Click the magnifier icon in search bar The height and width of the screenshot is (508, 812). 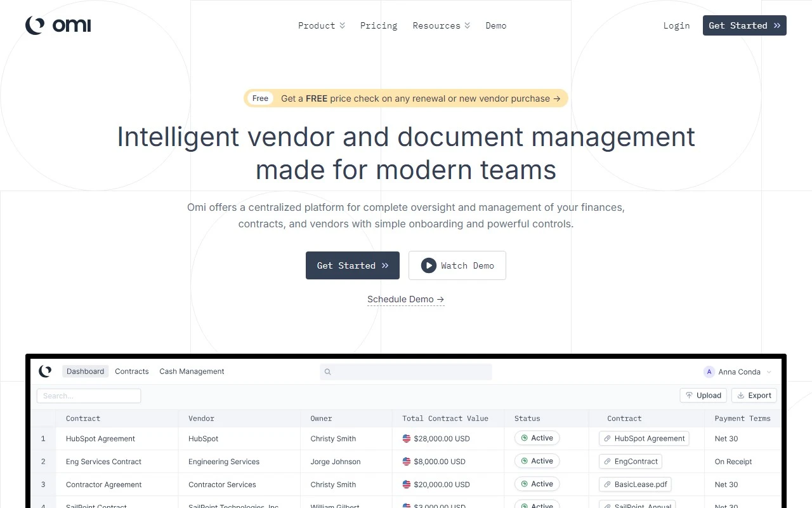coord(328,372)
